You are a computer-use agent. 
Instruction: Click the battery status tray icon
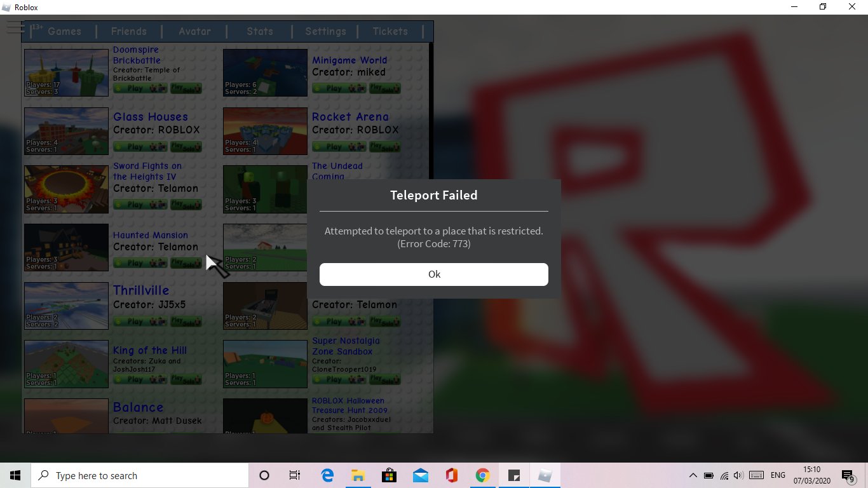click(x=709, y=475)
